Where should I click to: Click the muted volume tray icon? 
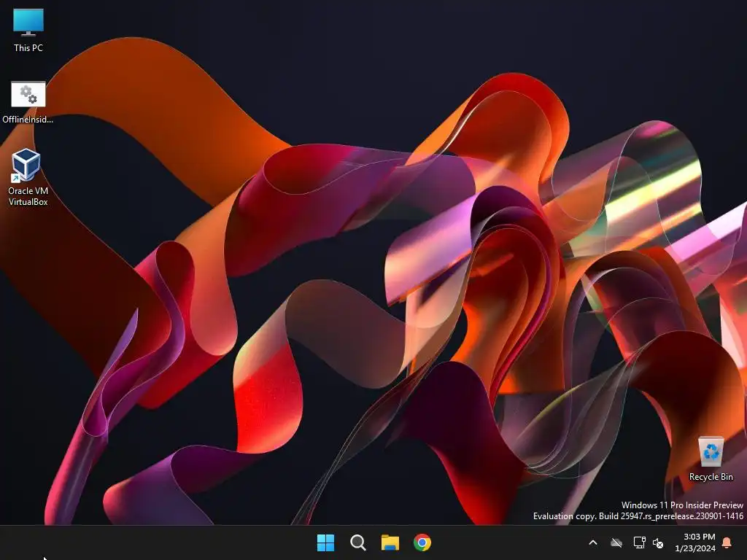tap(658, 542)
